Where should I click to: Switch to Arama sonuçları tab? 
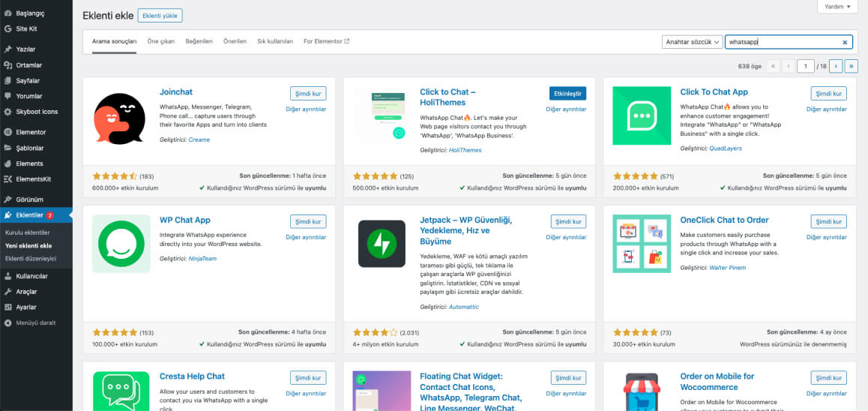point(115,41)
